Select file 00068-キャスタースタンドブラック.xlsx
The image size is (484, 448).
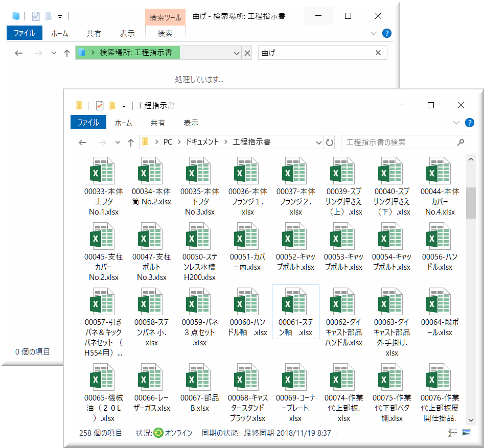coord(247,393)
